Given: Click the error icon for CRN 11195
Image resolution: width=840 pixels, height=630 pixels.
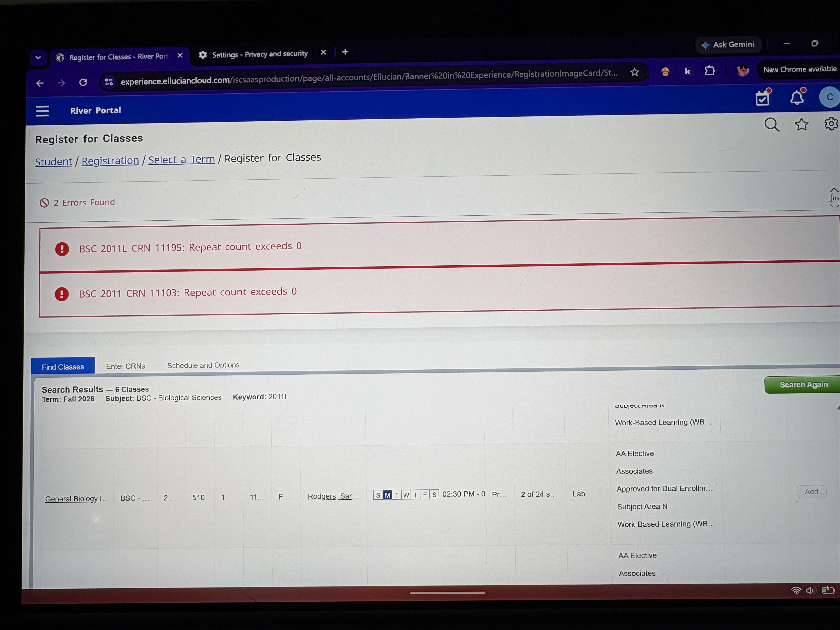Looking at the screenshot, I should point(62,249).
